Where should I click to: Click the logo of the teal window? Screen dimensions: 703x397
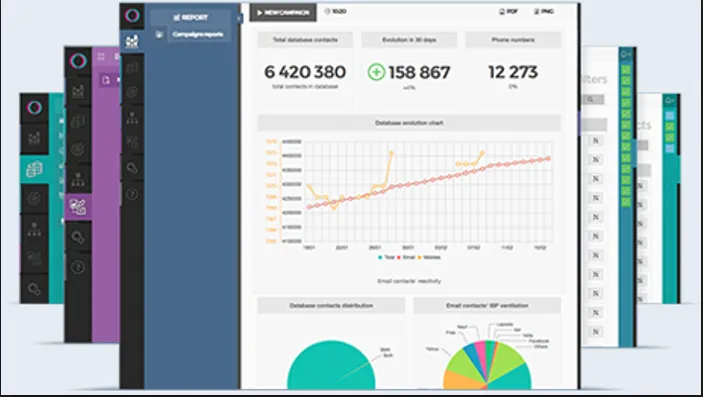[34, 108]
